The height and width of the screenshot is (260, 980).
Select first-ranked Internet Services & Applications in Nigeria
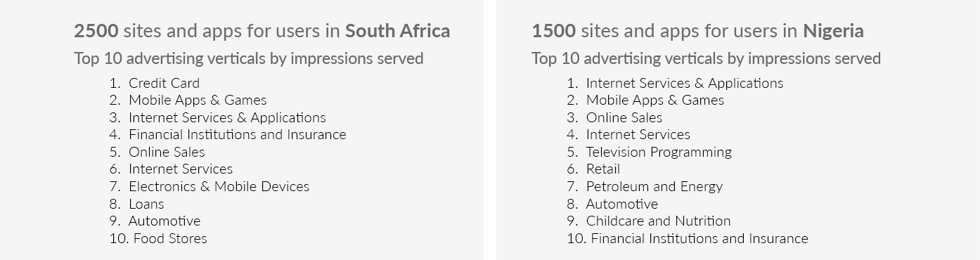tap(685, 83)
